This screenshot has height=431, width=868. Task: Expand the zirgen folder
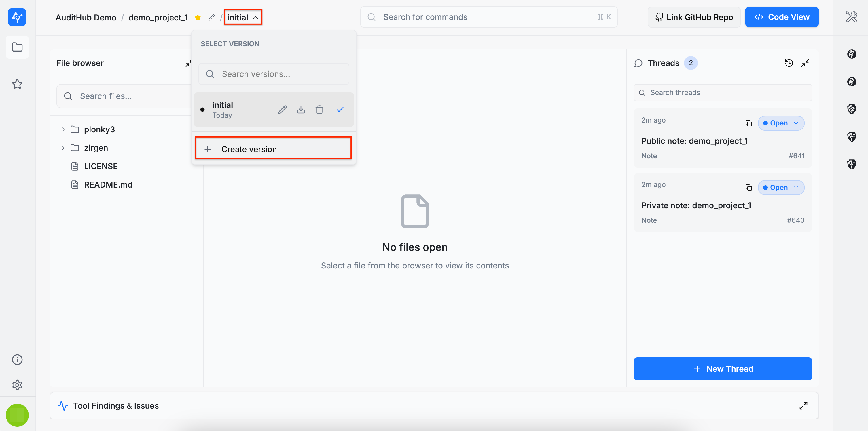click(63, 148)
